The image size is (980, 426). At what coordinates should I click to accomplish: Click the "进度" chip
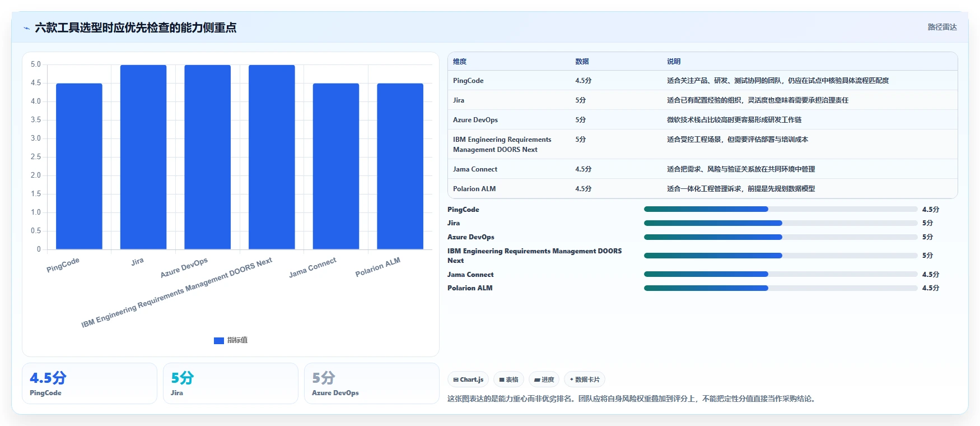(544, 379)
